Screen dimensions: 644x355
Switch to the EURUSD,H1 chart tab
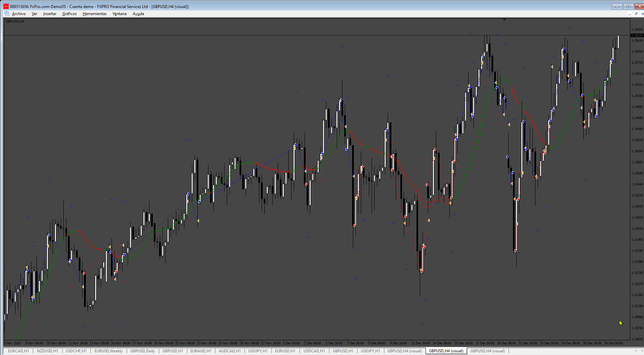(285, 351)
